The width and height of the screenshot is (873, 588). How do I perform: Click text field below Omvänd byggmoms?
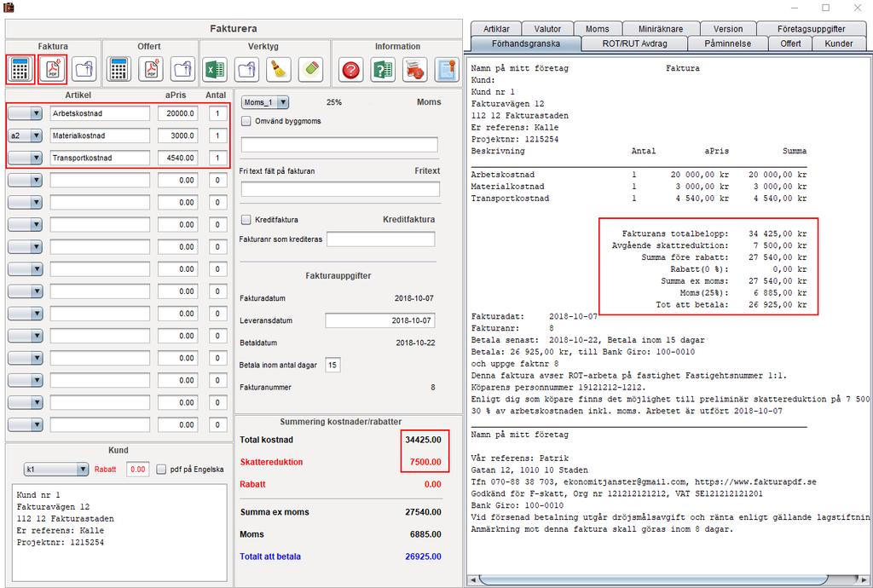click(339, 145)
